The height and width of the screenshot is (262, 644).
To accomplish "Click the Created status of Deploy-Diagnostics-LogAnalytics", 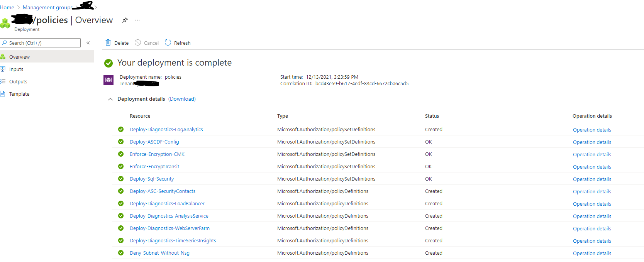I will (x=434, y=129).
